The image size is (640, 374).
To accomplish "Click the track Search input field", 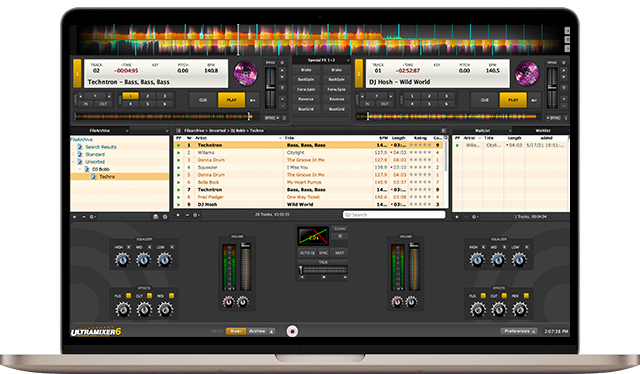I will tap(394, 214).
